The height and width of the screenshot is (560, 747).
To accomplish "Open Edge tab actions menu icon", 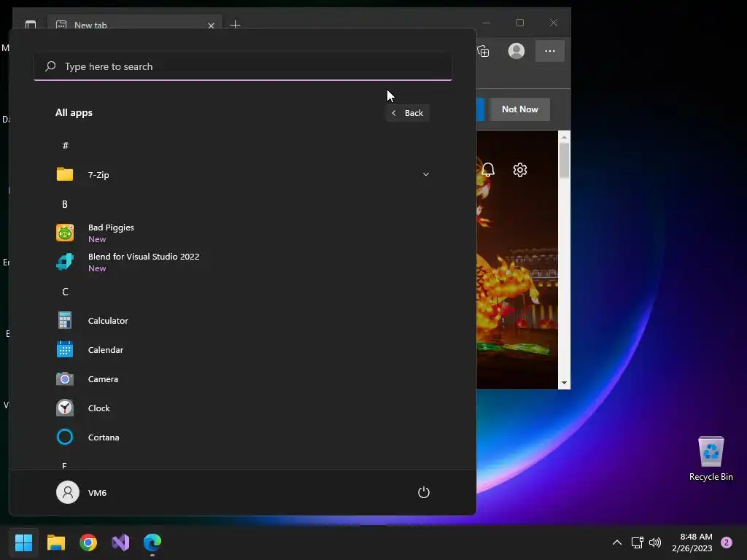I will pyautogui.click(x=31, y=24).
